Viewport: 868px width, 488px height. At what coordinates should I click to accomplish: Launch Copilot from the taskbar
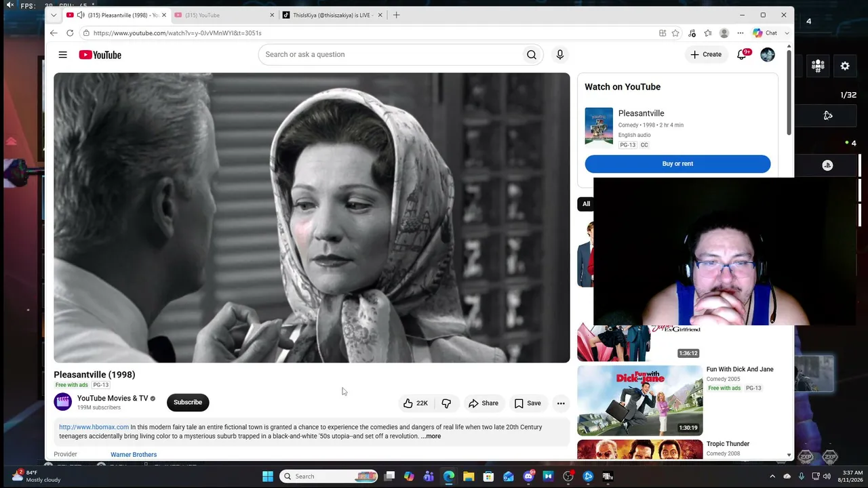pyautogui.click(x=409, y=476)
